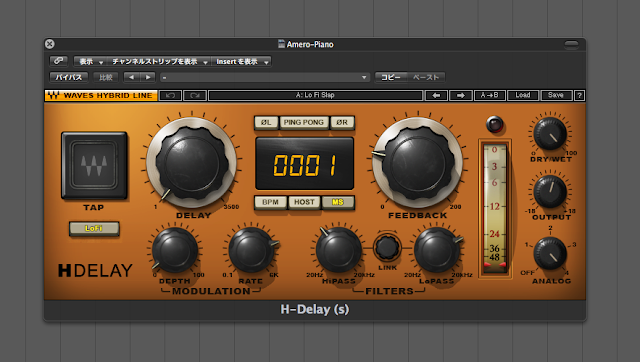Click the 比較 compare button

[x=106, y=77]
